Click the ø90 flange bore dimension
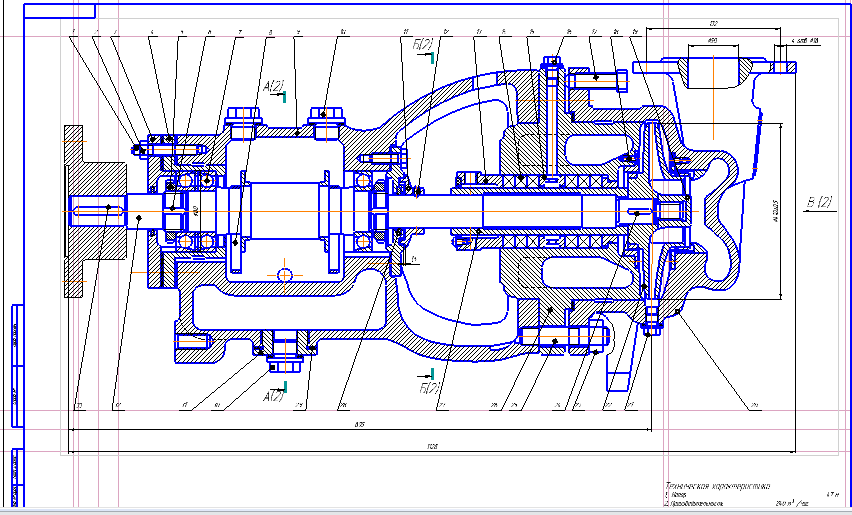The width and height of the screenshot is (852, 515). click(x=713, y=41)
